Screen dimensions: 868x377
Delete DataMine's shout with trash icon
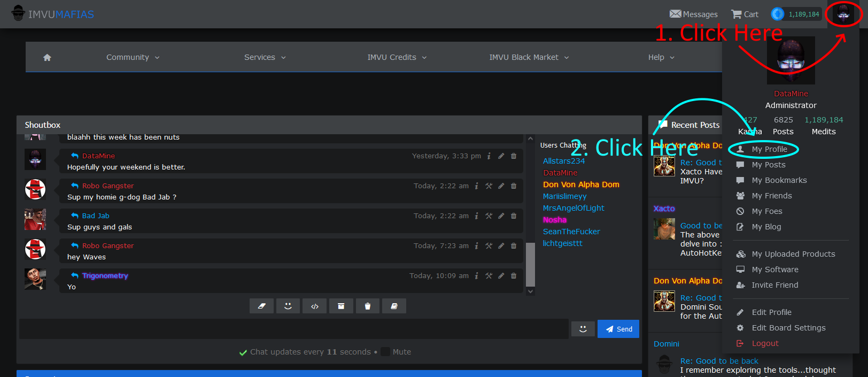[x=514, y=156]
